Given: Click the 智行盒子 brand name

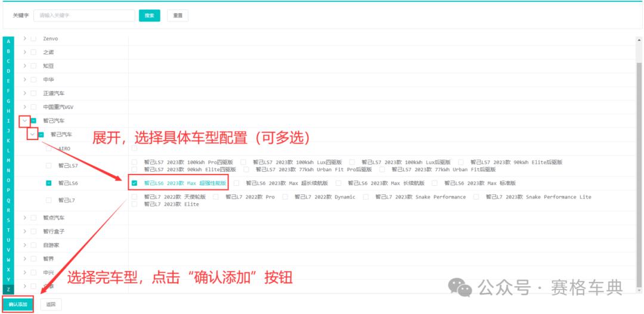Looking at the screenshot, I should coord(54,231).
